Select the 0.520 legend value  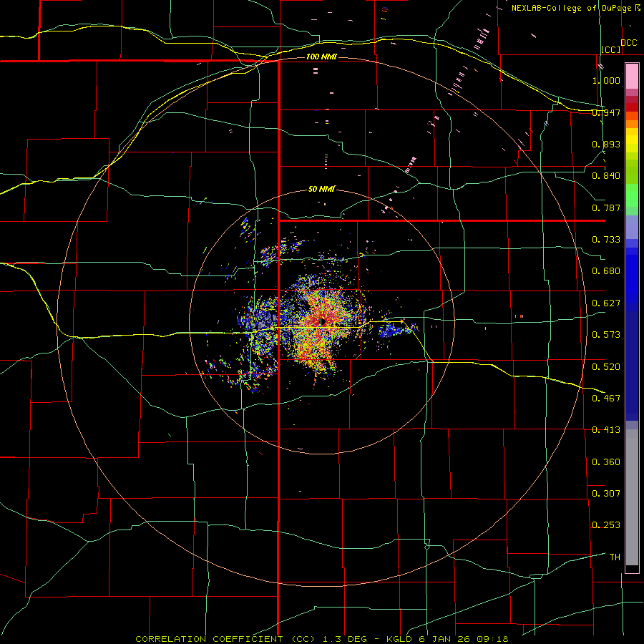click(606, 366)
